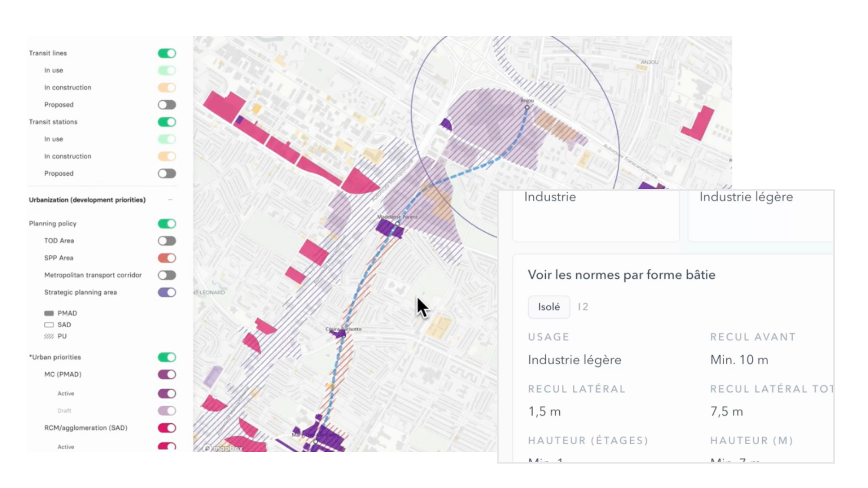The height and width of the screenshot is (488, 868).
Task: Enable the TOD Area switch
Action: coord(167,241)
